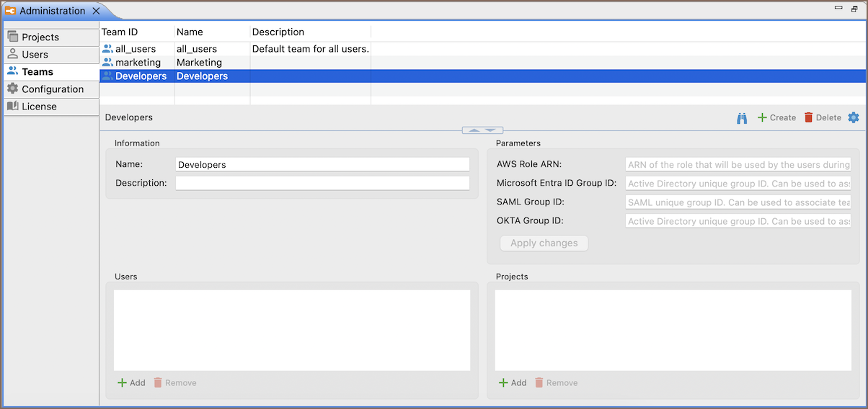This screenshot has width=868, height=409.
Task: Minimize the Administration panel view
Action: click(838, 9)
